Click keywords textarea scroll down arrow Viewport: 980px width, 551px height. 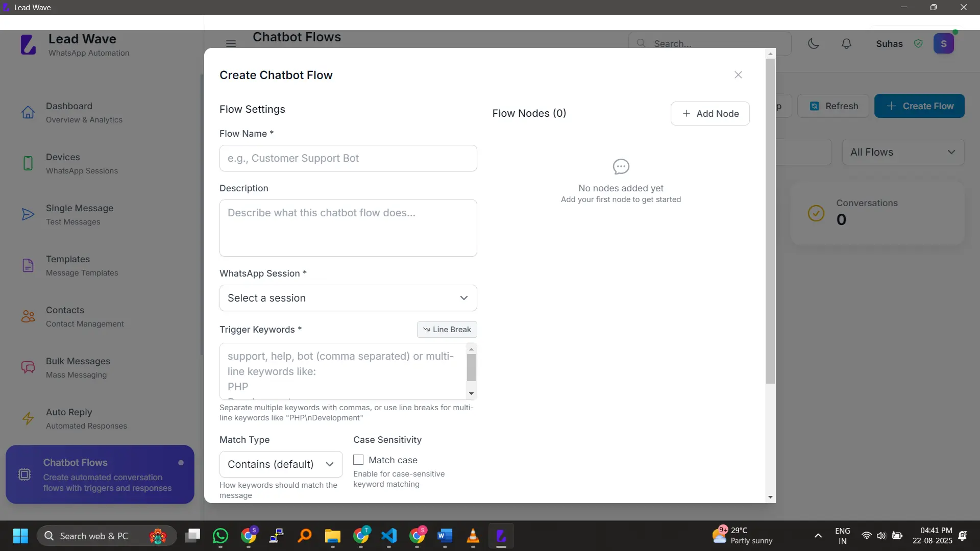click(471, 394)
